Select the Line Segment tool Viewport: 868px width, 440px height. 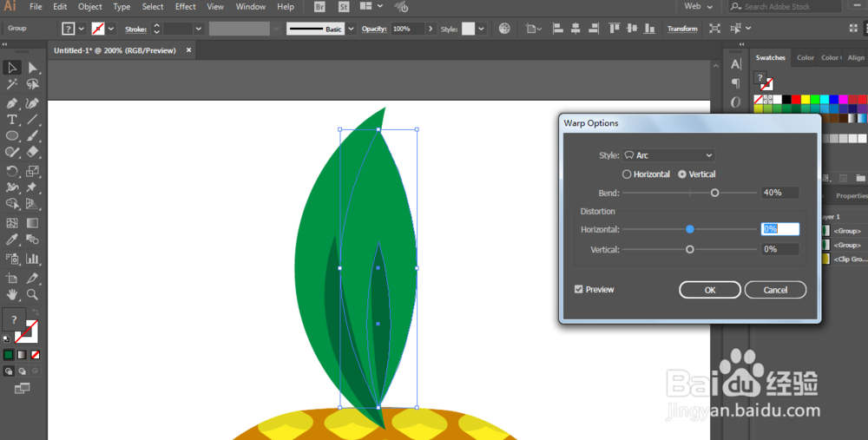[33, 120]
